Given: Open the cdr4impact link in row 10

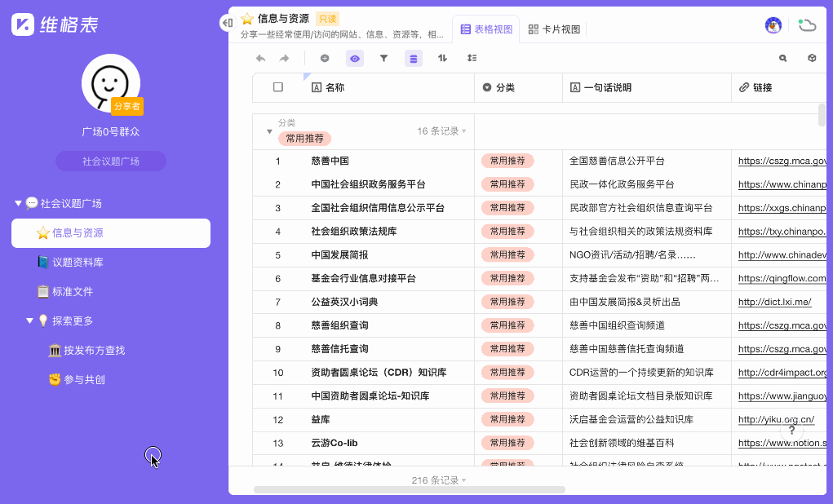Looking at the screenshot, I should [782, 373].
